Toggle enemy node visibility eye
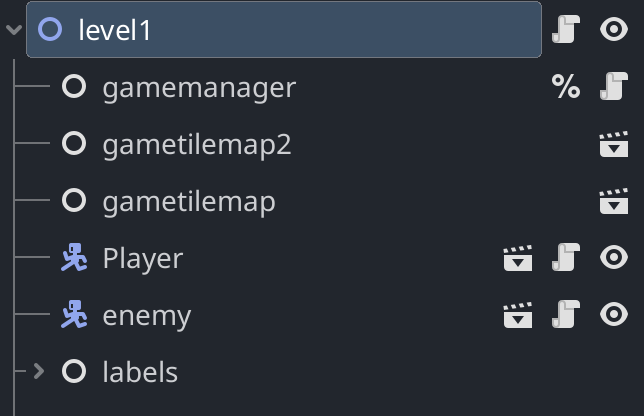 pyautogui.click(x=614, y=314)
